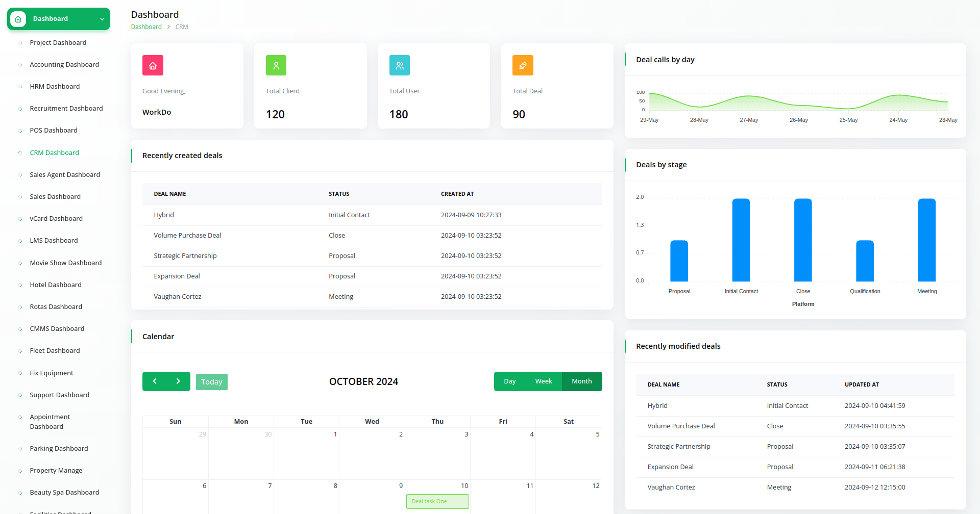Viewport: 980px width, 514px height.
Task: Click the pink home icon on greeting card
Action: coord(153,65)
